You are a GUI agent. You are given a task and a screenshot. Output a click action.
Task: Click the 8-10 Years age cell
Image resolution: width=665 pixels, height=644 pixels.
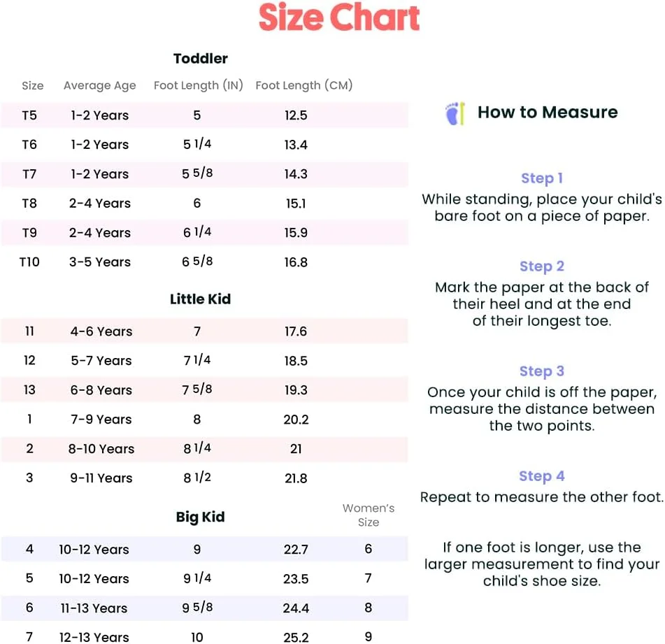pyautogui.click(x=101, y=449)
